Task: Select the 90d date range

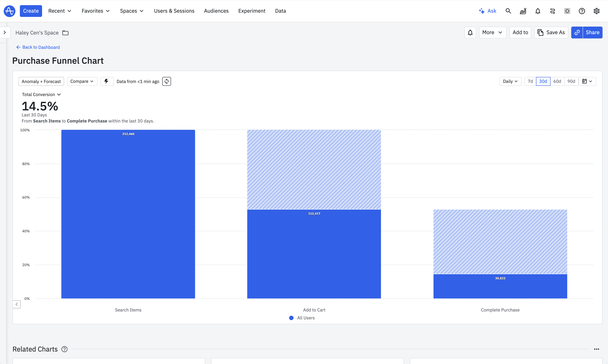Action: tap(571, 81)
